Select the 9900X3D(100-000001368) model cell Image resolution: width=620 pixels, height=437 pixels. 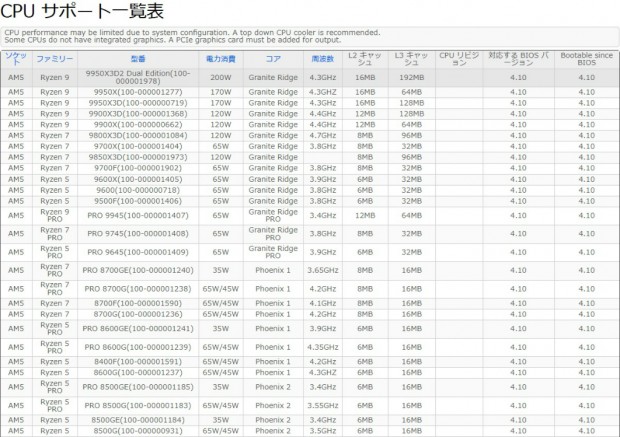pos(138,114)
